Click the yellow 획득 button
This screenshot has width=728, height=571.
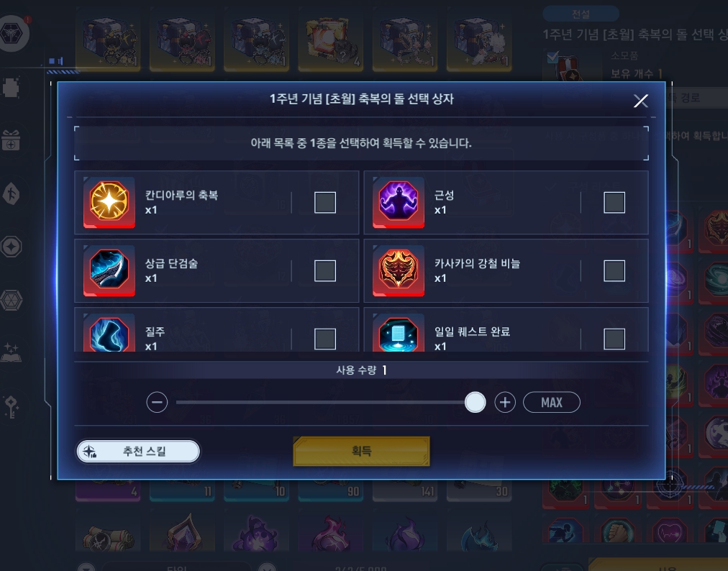coord(362,451)
